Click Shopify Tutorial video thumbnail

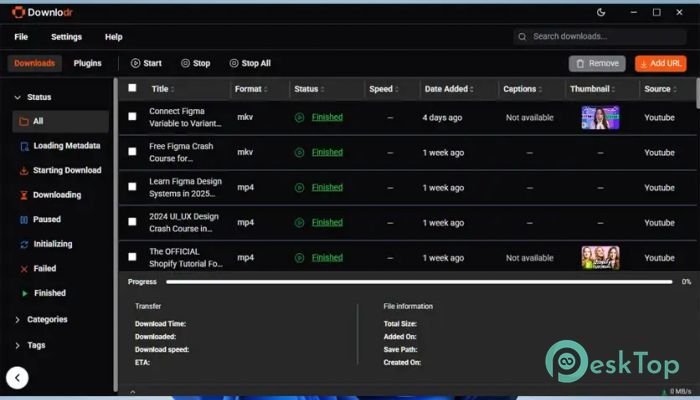(600, 258)
